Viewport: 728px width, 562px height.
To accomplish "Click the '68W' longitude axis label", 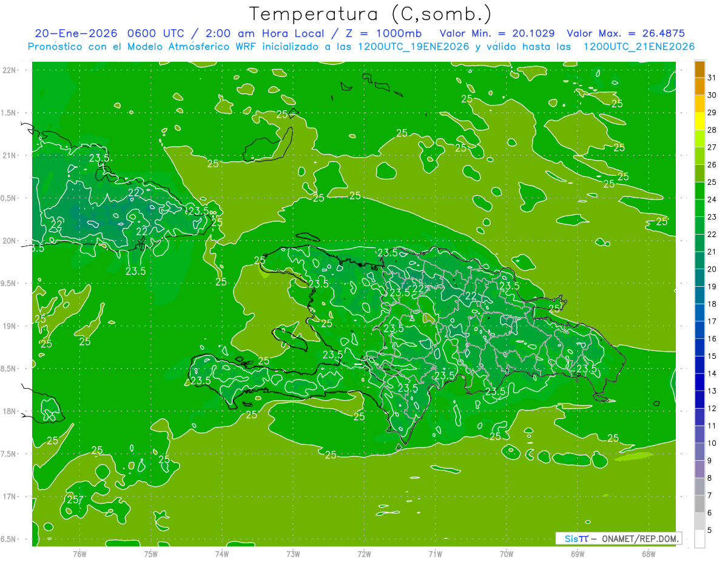I will point(649,554).
